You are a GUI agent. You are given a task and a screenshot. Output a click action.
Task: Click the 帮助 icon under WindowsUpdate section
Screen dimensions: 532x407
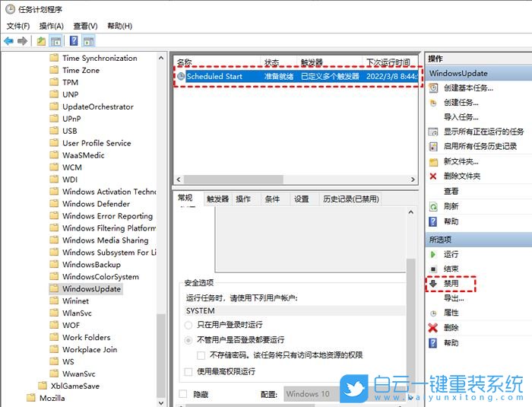[433, 221]
